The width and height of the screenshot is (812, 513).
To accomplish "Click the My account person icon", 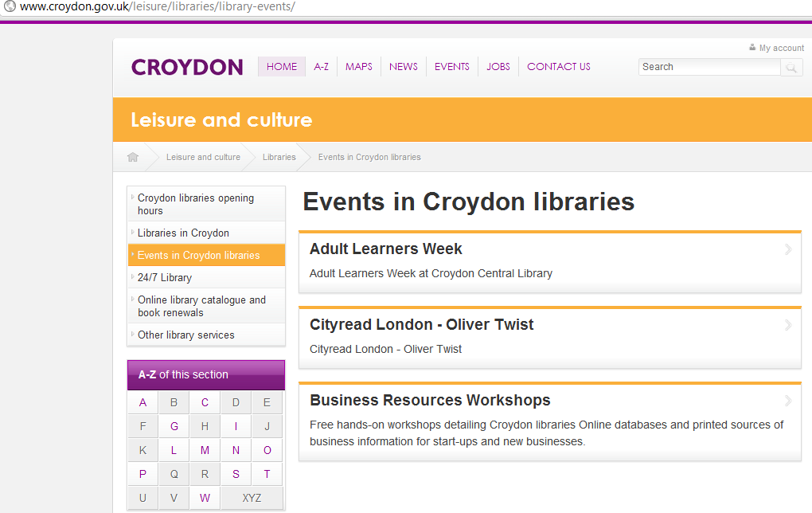I will tap(751, 48).
